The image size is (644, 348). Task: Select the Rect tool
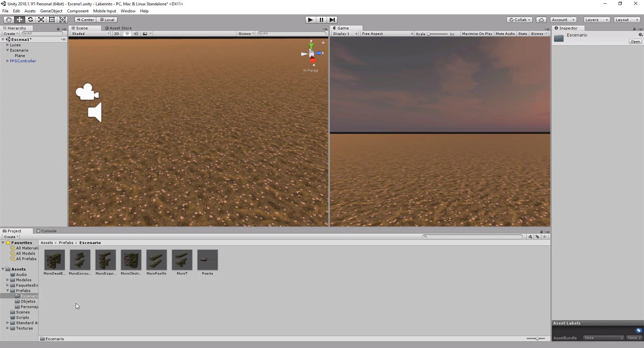point(52,20)
